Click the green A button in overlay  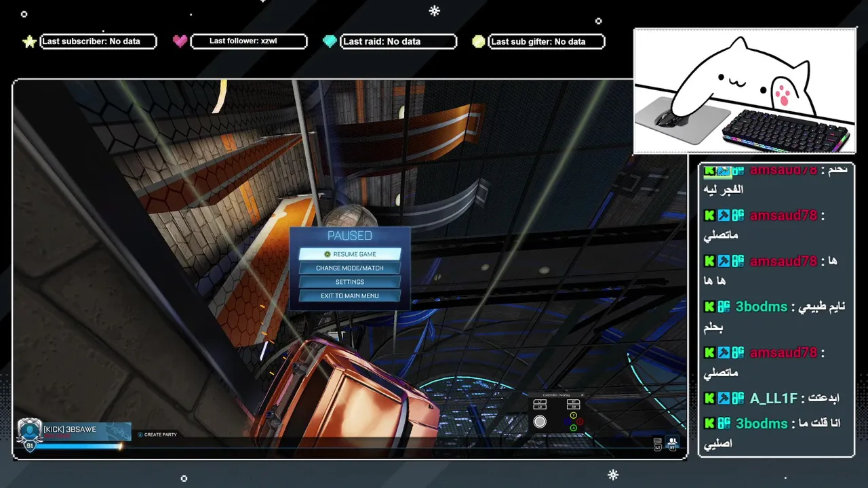click(x=574, y=428)
